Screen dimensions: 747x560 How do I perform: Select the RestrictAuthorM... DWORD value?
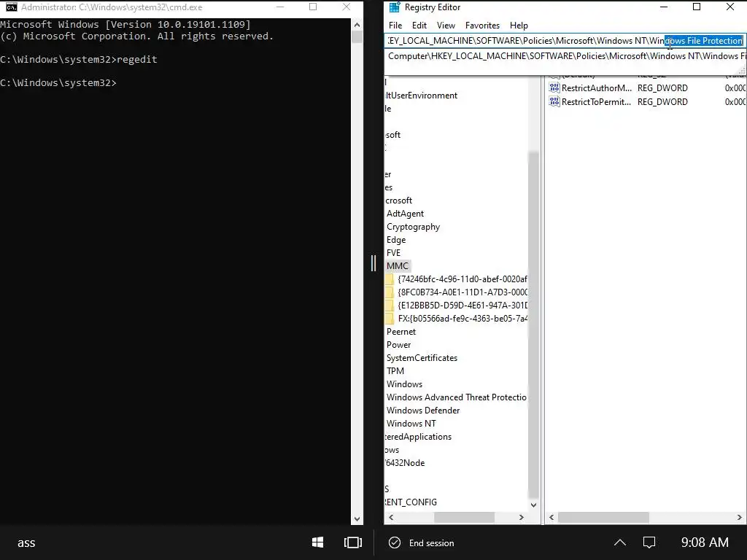[x=597, y=88]
